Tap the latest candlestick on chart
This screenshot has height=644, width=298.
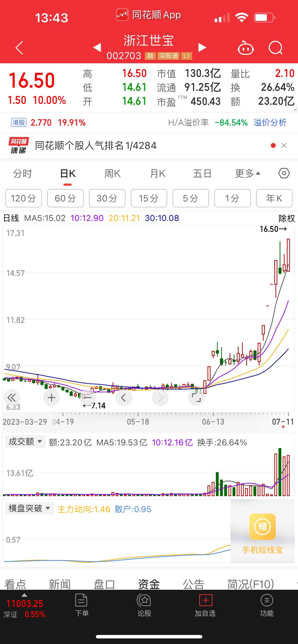pyautogui.click(x=288, y=255)
